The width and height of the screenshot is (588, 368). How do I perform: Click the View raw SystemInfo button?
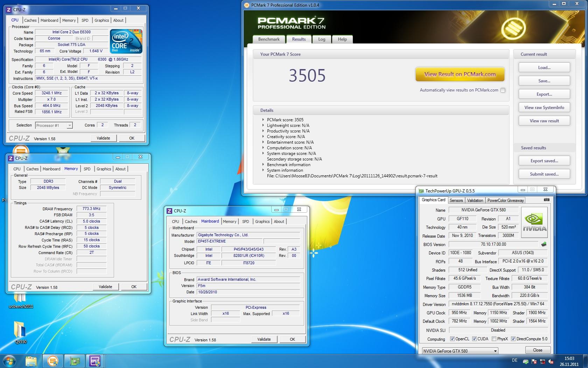pyautogui.click(x=544, y=107)
